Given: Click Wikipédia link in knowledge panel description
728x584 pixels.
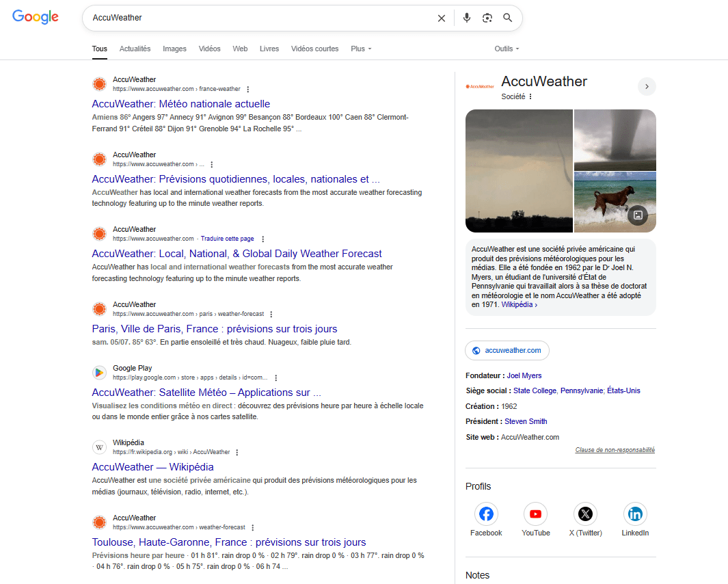Looking at the screenshot, I should coord(519,305).
